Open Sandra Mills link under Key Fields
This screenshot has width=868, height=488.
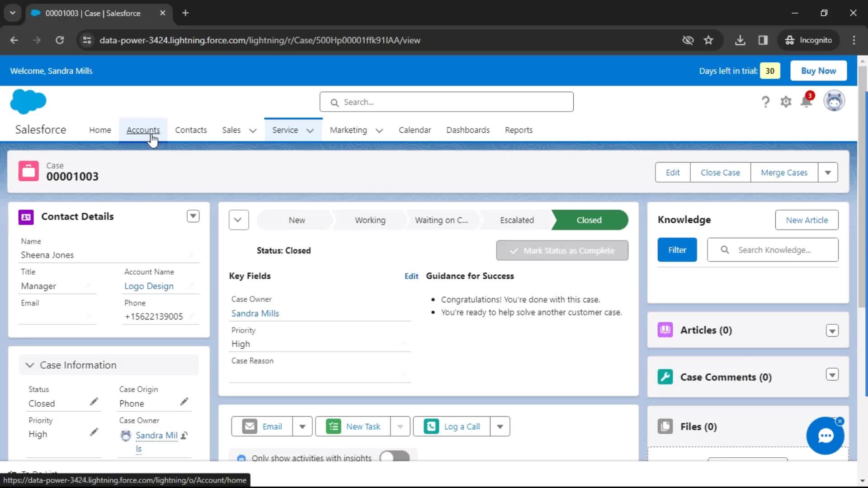255,314
